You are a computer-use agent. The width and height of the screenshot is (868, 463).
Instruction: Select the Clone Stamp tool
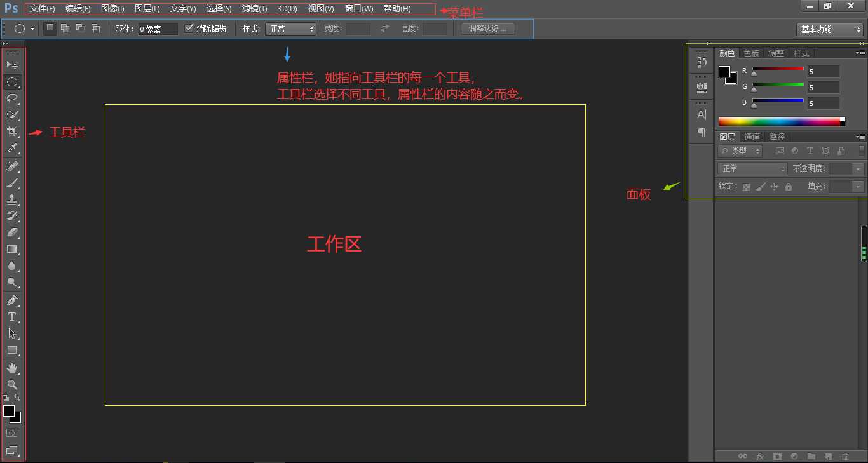click(12, 199)
